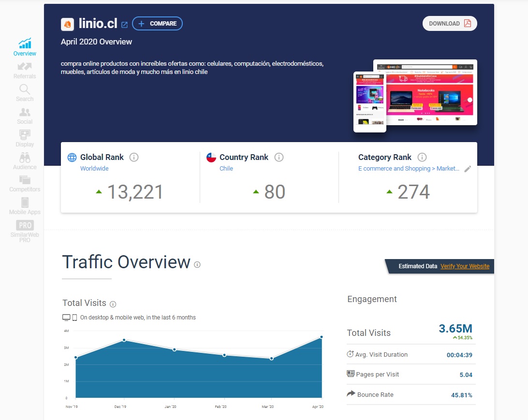Click the Engagement section heading
The height and width of the screenshot is (420, 528).
click(x=372, y=299)
